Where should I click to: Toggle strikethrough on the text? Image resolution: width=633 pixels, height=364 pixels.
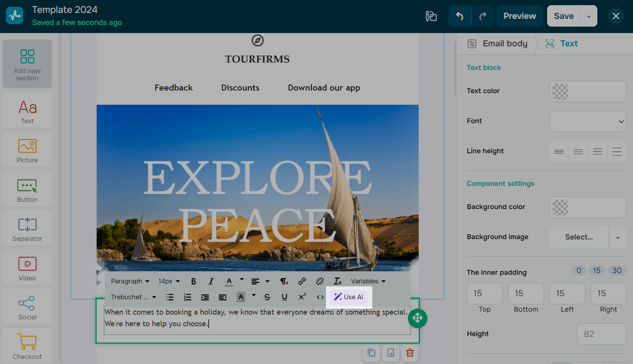(267, 297)
